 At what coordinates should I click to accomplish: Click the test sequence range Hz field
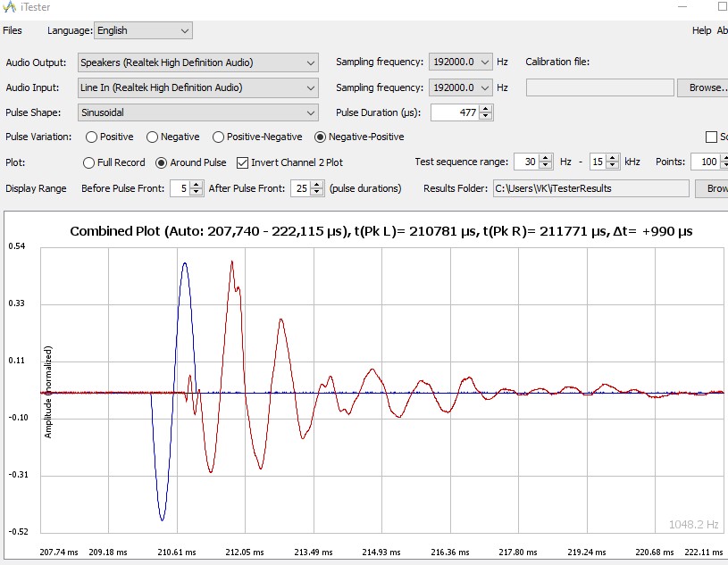[x=526, y=162]
